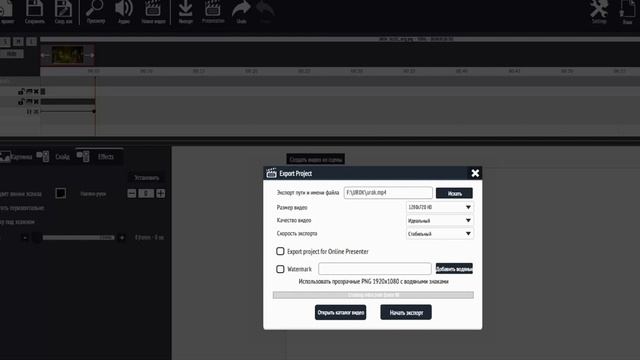
Task: Click Начать экспорт button
Action: (406, 312)
